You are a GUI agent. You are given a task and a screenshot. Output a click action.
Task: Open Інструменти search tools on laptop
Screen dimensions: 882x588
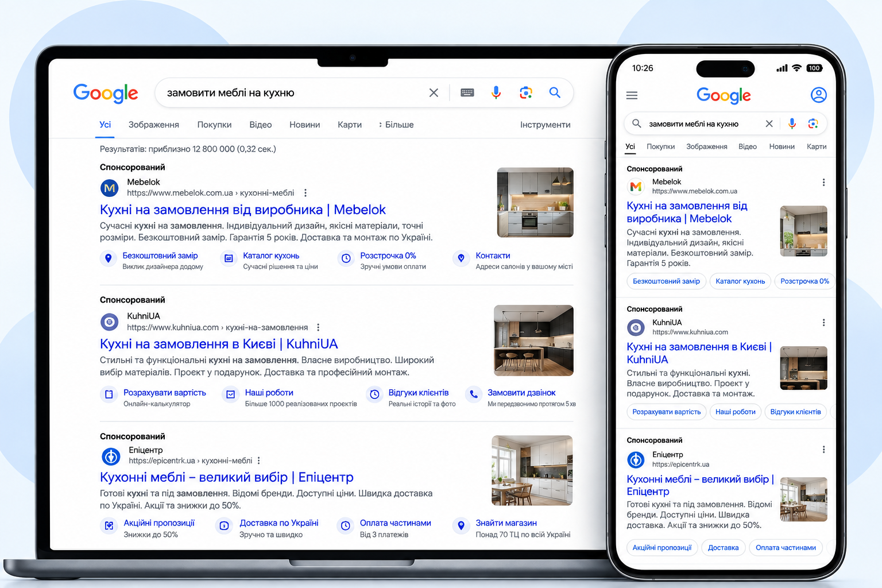tap(546, 125)
